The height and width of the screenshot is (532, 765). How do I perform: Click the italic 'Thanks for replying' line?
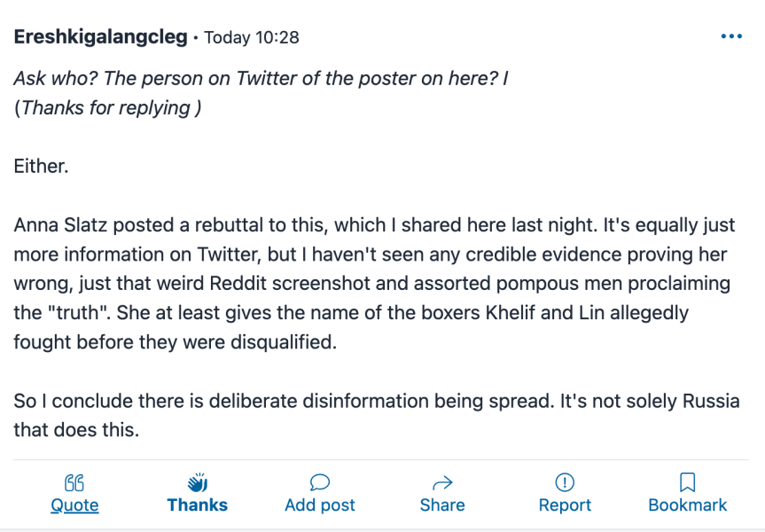107,108
